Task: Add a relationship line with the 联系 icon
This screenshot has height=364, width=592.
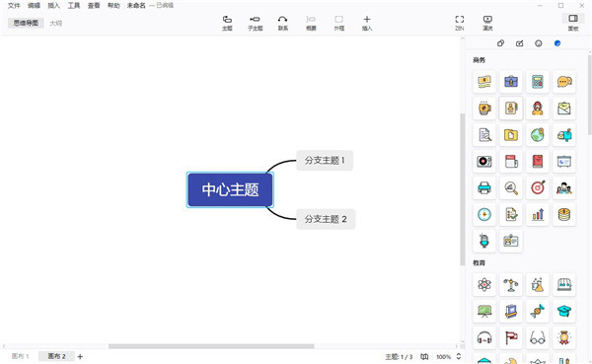Action: pyautogui.click(x=283, y=23)
